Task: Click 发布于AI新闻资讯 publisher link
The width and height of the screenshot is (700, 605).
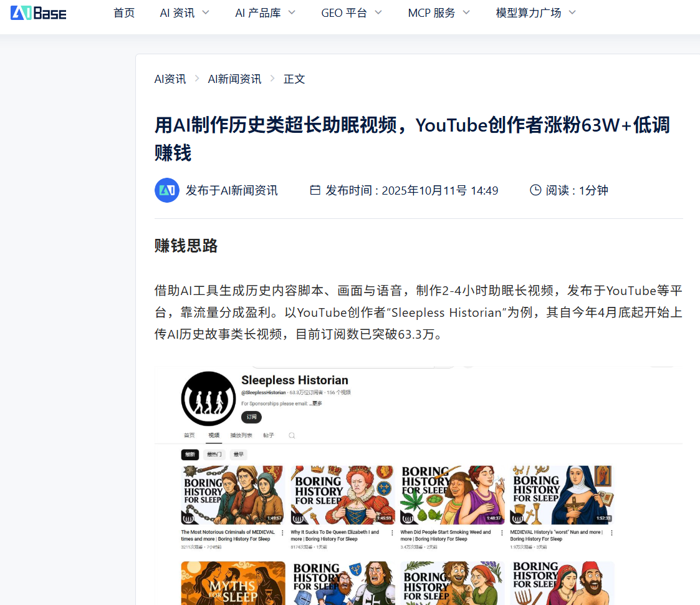Action: tap(232, 190)
